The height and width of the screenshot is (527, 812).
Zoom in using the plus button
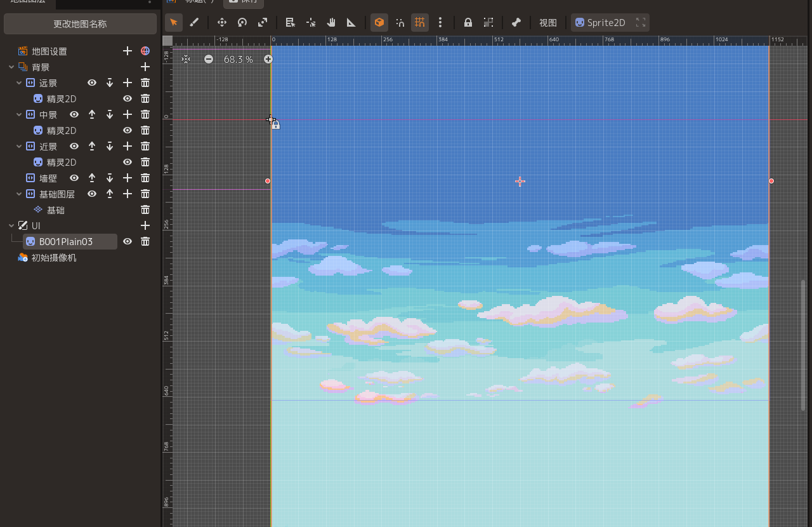click(268, 59)
